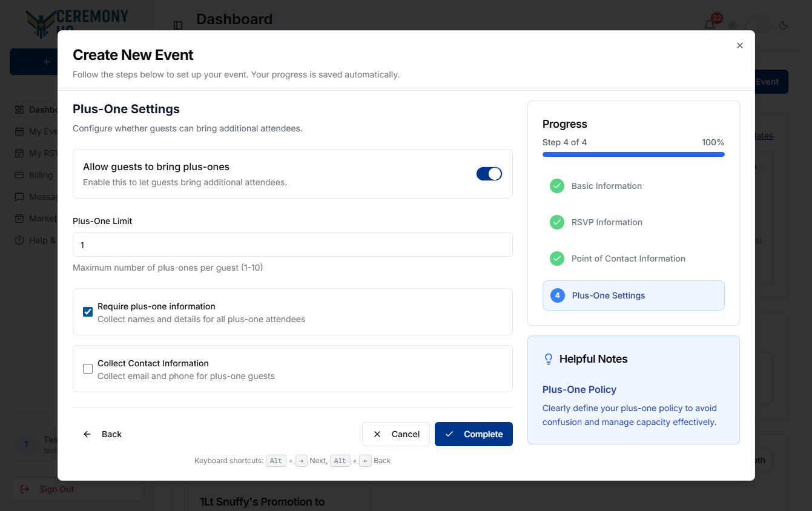Close the Create New Event dialog
This screenshot has height=511, width=812.
tap(739, 45)
